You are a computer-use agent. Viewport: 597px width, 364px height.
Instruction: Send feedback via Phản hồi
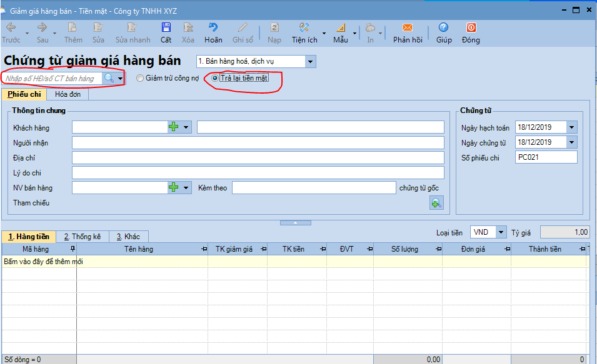[x=408, y=32]
